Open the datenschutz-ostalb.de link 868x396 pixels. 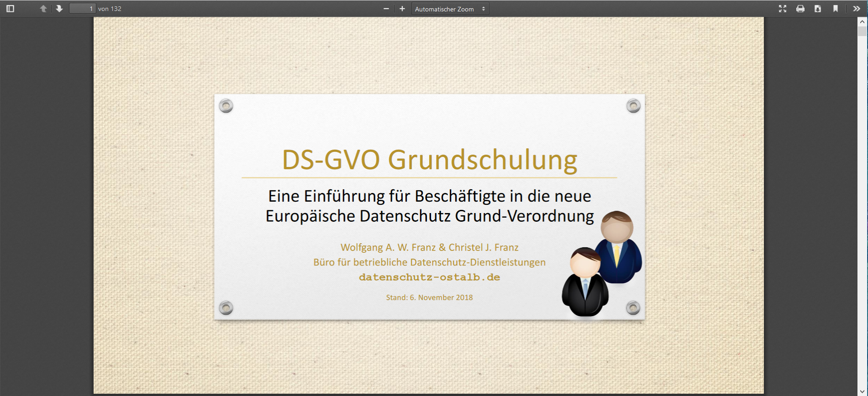pos(429,277)
